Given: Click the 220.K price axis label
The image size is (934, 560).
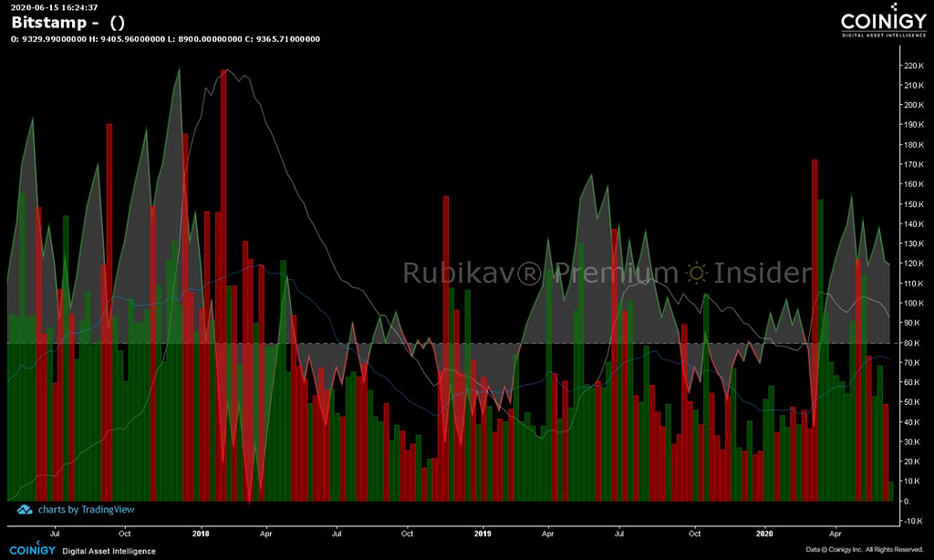Looking at the screenshot, I should tap(914, 66).
